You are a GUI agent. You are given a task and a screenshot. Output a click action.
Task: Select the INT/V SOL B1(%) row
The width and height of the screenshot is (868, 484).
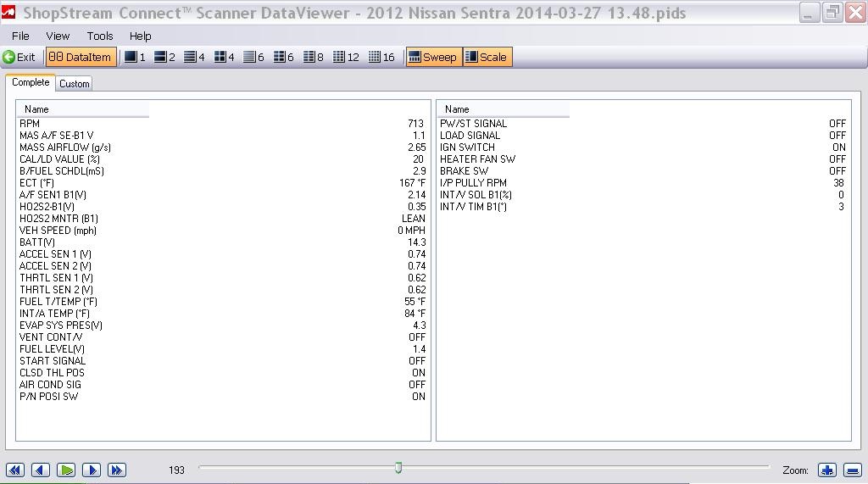(x=643, y=195)
